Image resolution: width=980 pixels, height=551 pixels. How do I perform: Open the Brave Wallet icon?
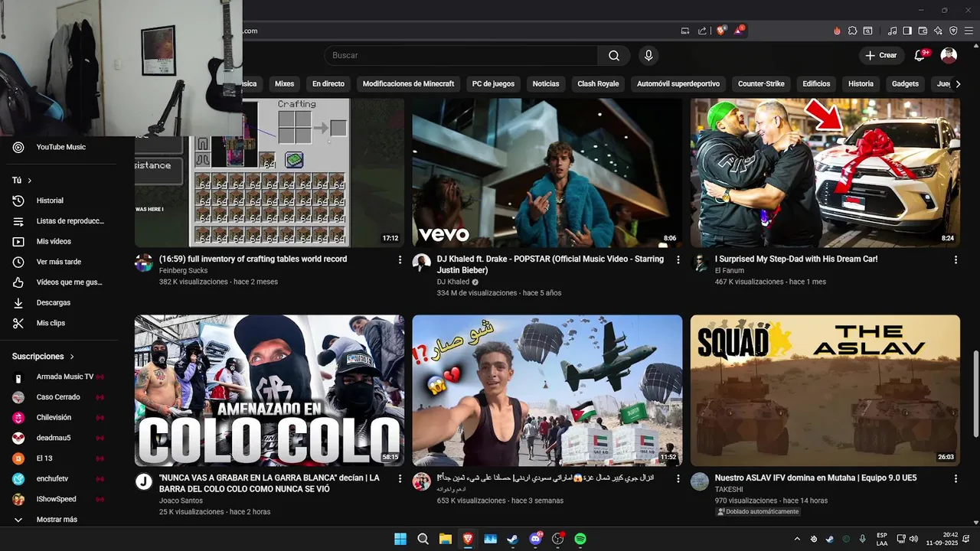pyautogui.click(x=923, y=31)
